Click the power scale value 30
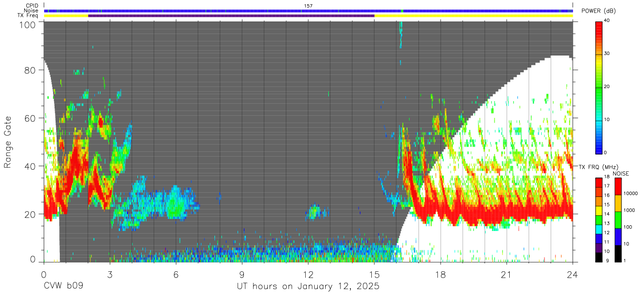Screen dimensions: 644x297 pos(608,53)
